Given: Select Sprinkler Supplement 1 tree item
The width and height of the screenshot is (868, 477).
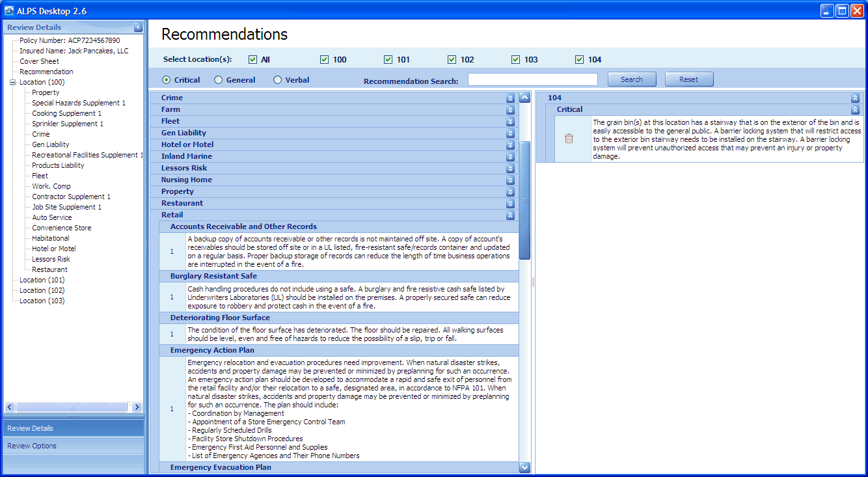Looking at the screenshot, I should [68, 124].
